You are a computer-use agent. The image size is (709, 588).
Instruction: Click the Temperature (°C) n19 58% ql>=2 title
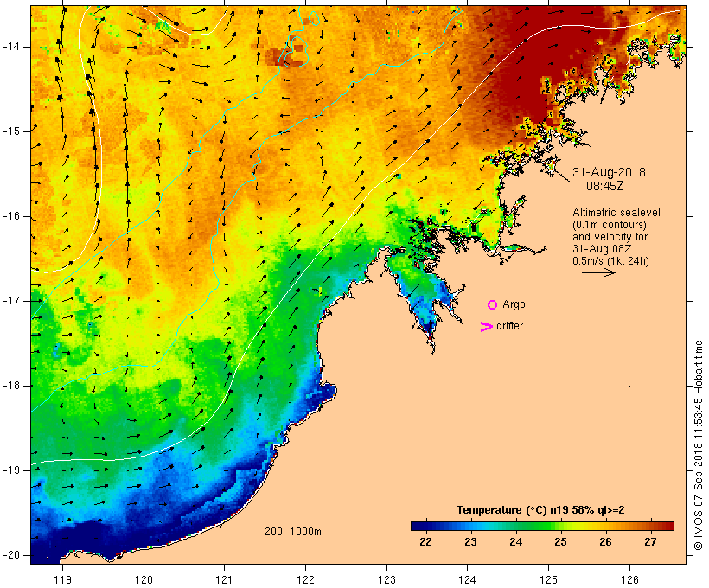[540, 510]
